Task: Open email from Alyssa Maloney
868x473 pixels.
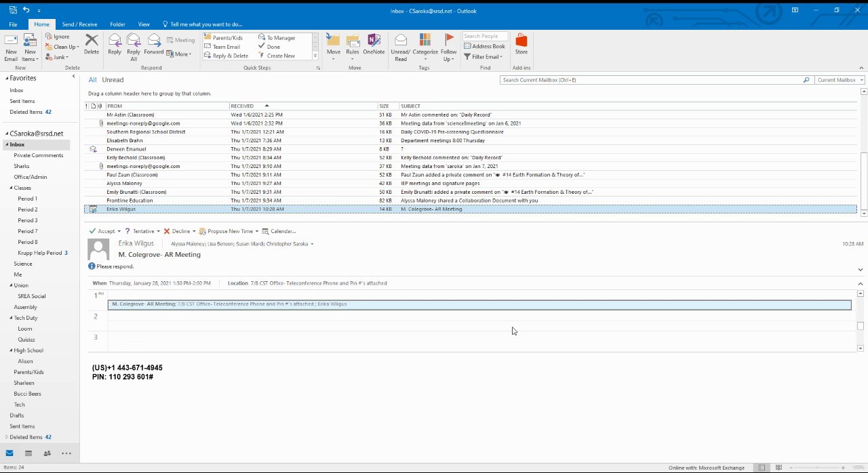Action: point(471,183)
